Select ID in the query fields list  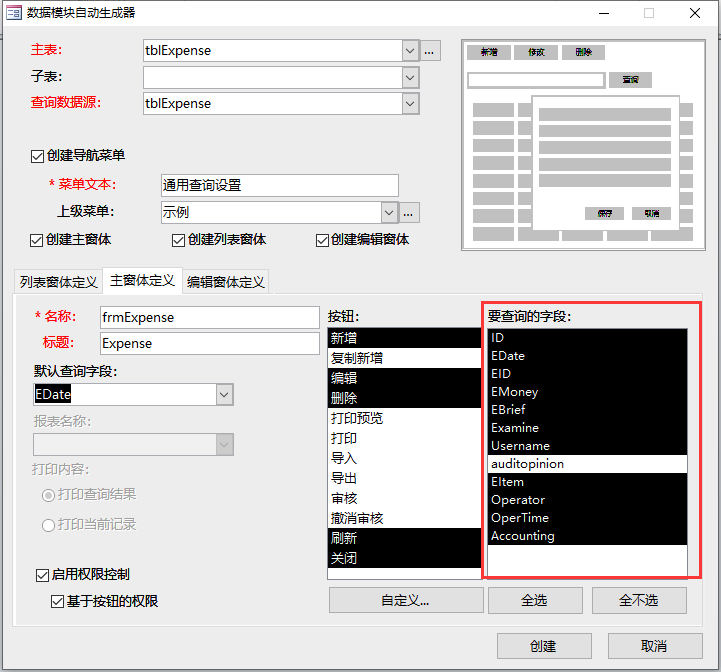[587, 338]
